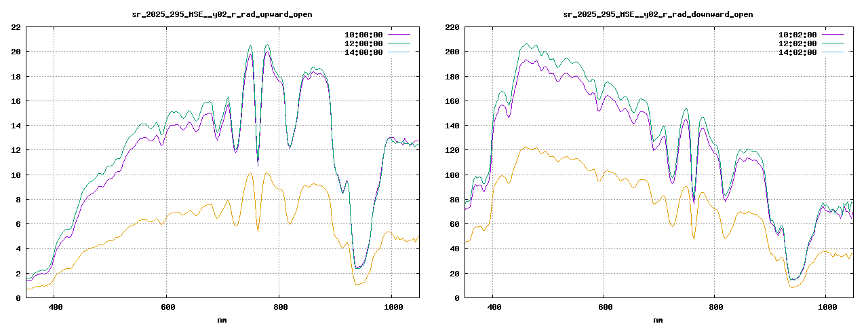Click the left chart's nm axis label
This screenshot has width=868, height=326.
(x=222, y=319)
